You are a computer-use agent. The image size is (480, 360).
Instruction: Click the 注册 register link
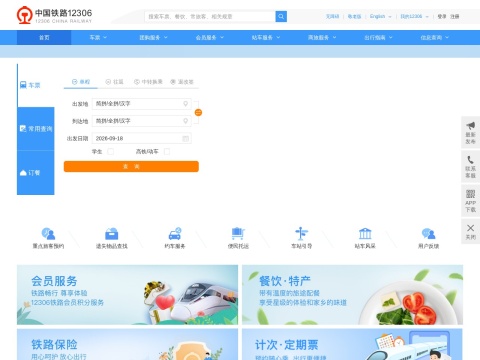click(x=455, y=16)
